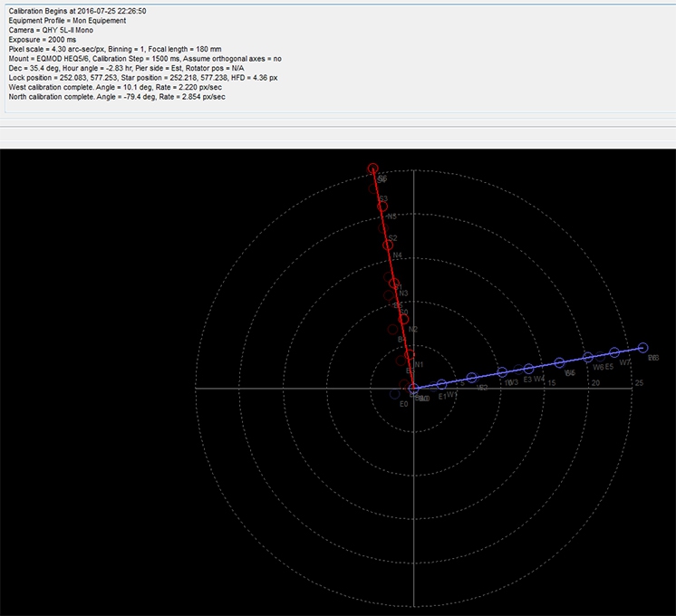This screenshot has width=676, height=616.
Task: Click the 'N2' point label on the graph
Action: coord(412,330)
